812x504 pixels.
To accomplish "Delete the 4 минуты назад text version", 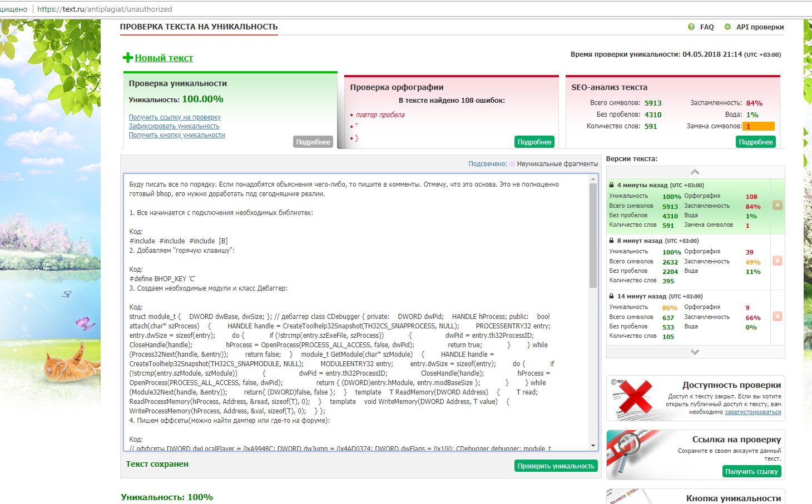I will coord(778,205).
